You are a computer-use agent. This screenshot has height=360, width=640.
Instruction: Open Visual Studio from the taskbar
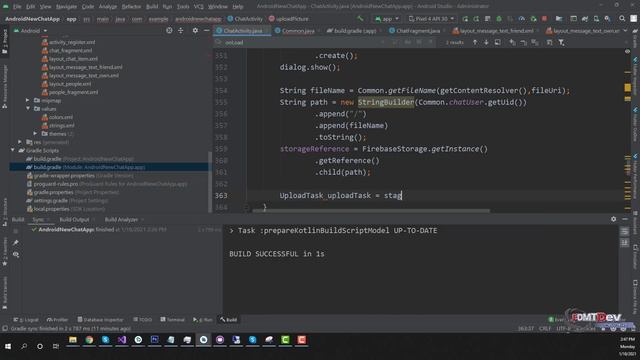pos(122,340)
